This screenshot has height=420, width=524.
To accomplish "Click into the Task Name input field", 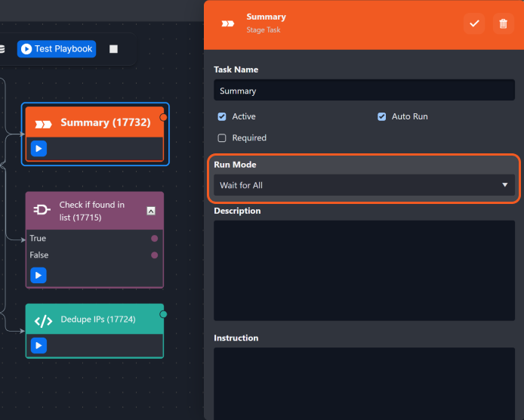I will click(x=364, y=91).
